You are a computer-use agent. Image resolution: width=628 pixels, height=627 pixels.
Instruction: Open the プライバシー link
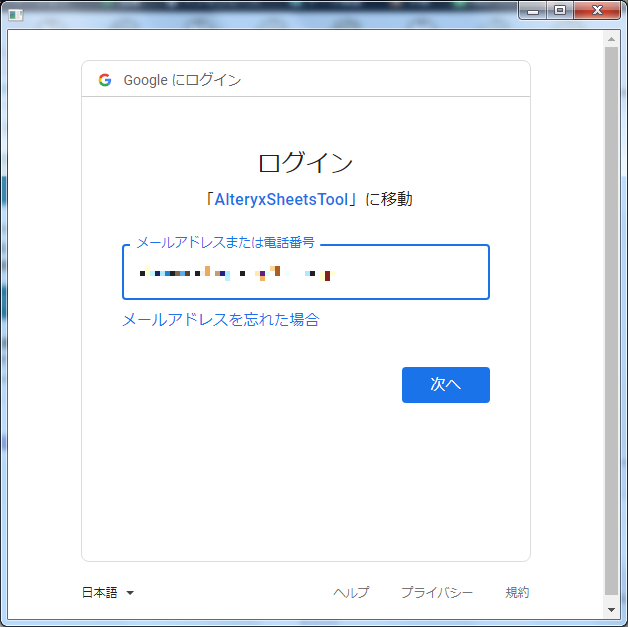[437, 592]
